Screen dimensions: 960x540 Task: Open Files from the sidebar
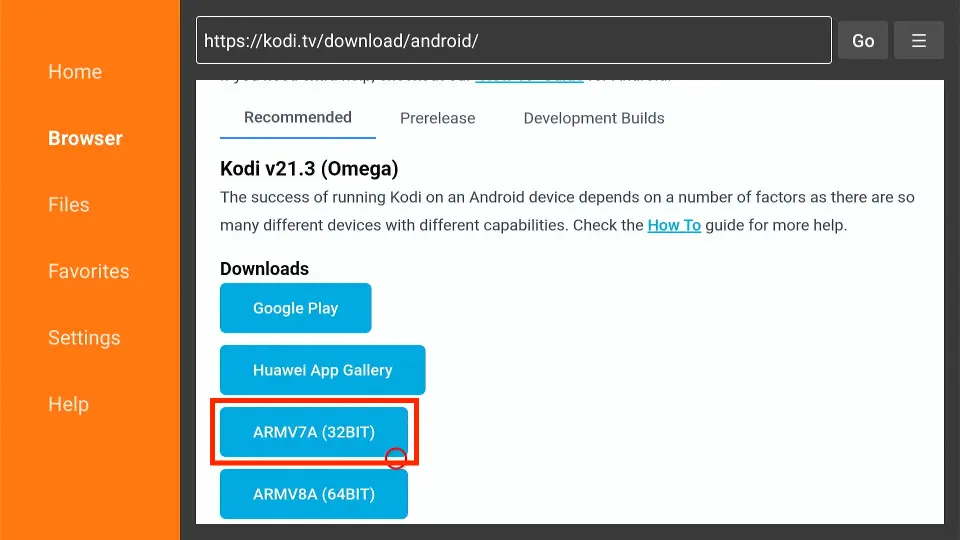coord(69,205)
